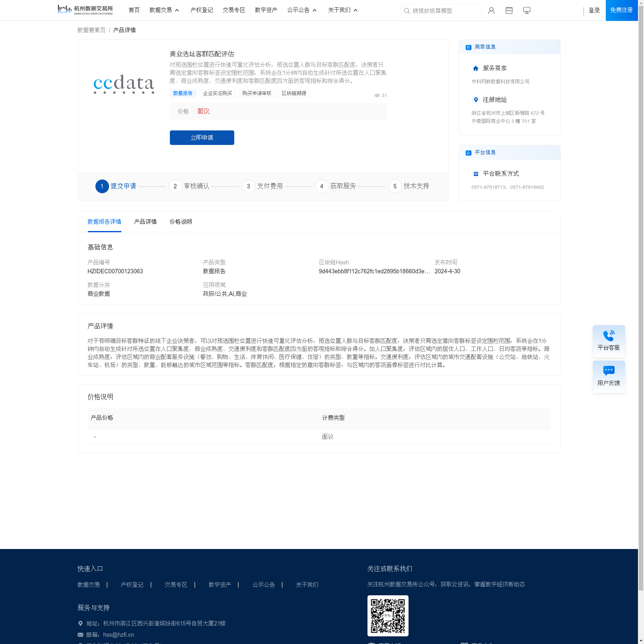Open footer 数据交易 quick link
Screen dimensions: 644x644
89,585
